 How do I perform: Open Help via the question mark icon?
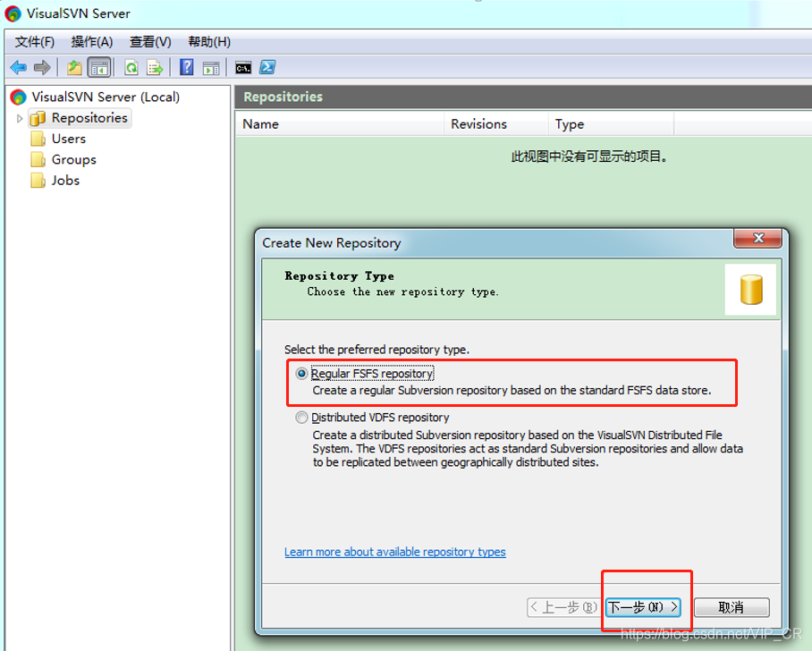point(186,67)
